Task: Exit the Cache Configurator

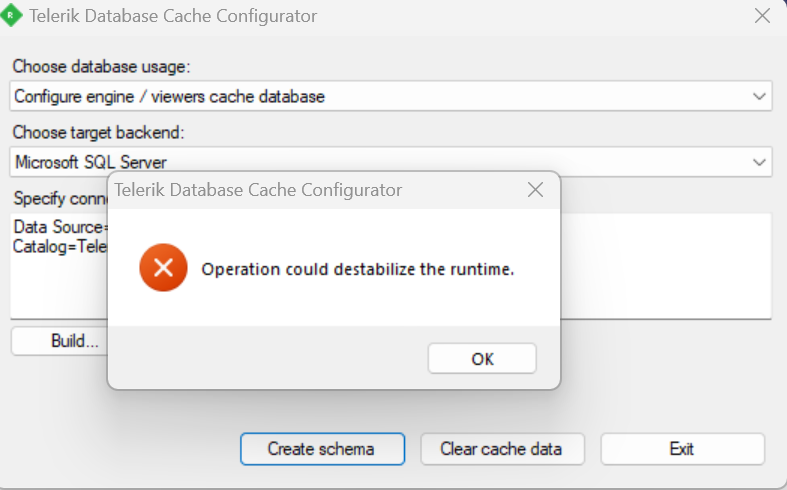Action: 682,449
